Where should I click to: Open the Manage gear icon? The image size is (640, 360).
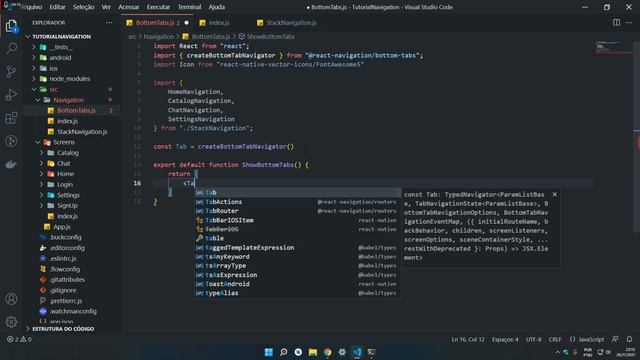[x=11, y=322]
